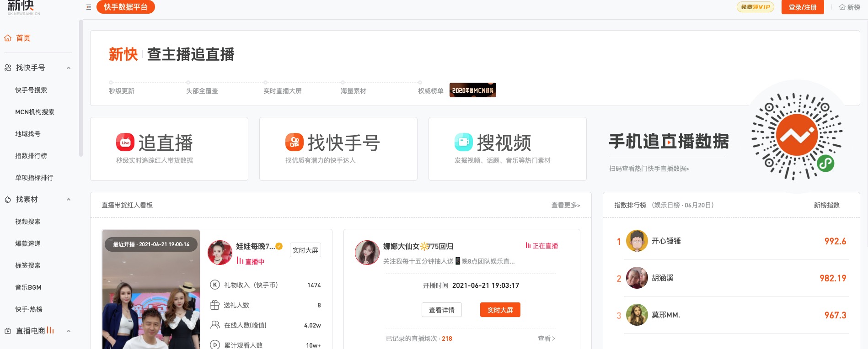The image size is (868, 349).
Task: Click the mini-program QR code image
Action: coord(797,136)
